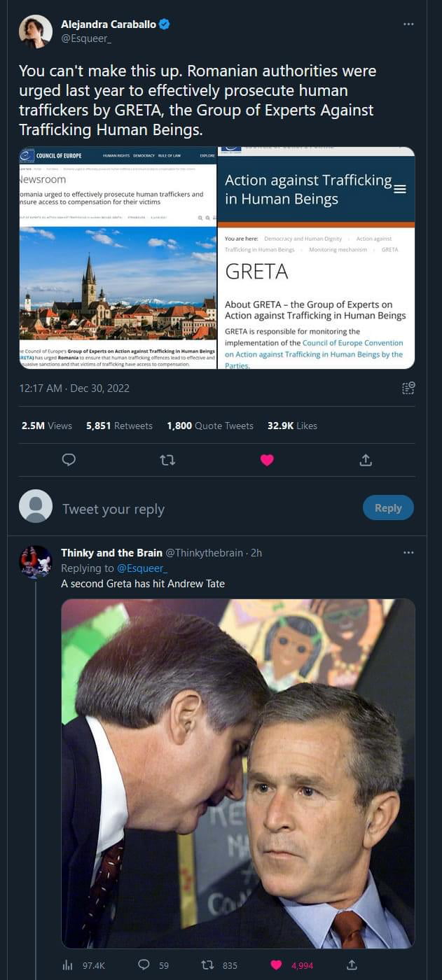This screenshot has height=980, width=442.
Task: Open the @Esqueer_ mention link in reply
Action: [x=141, y=568]
